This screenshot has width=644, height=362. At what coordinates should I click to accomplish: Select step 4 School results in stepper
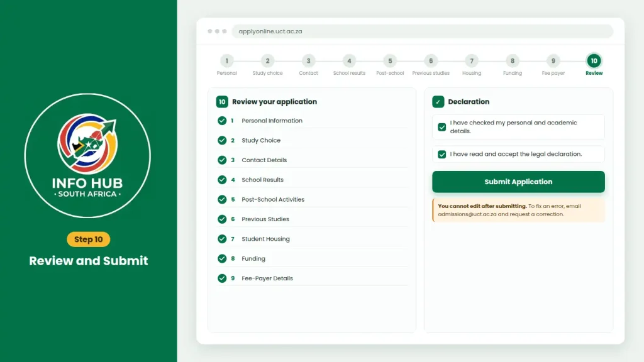(x=349, y=61)
